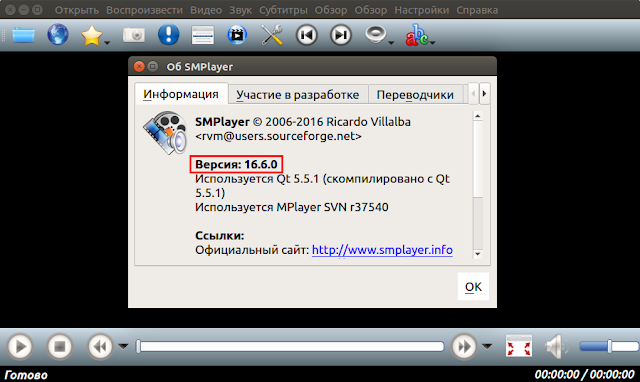Open the Звук menu
Image resolution: width=640 pixels, height=382 pixels.
tap(240, 10)
